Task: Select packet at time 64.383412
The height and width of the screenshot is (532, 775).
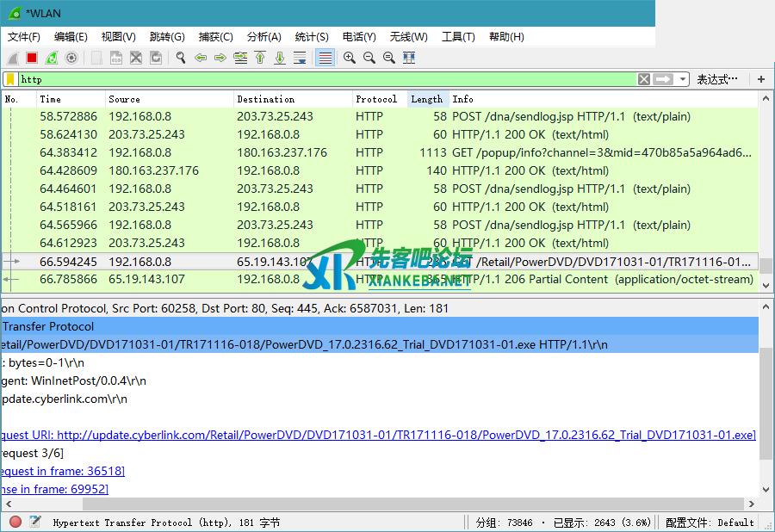Action: point(69,152)
